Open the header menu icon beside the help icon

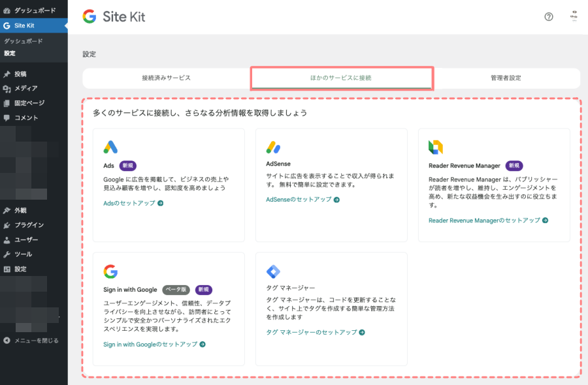tap(574, 16)
